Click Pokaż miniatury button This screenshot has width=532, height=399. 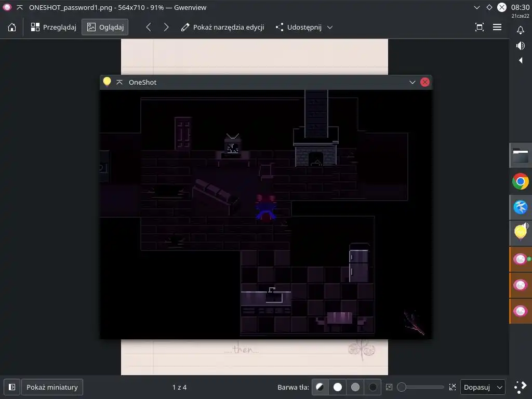pos(52,387)
